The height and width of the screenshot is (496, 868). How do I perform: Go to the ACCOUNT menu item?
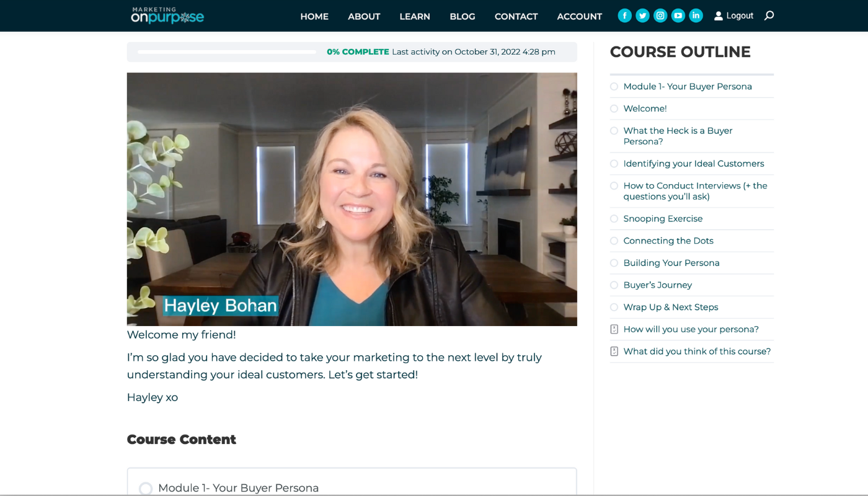[x=579, y=16]
